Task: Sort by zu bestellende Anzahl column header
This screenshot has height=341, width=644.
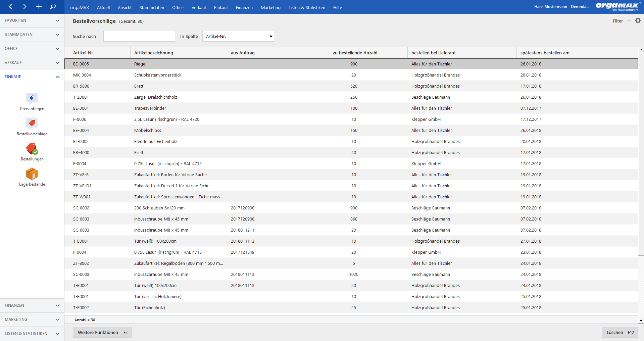Action: click(354, 53)
